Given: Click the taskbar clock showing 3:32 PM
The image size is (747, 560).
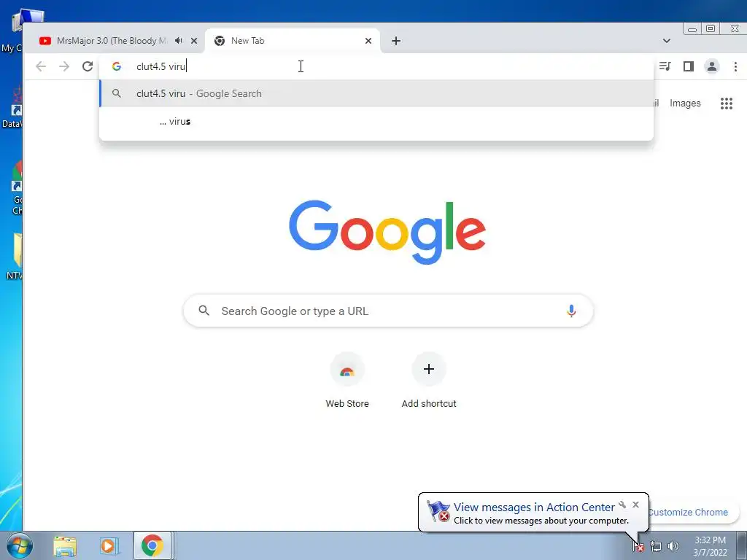Looking at the screenshot, I should [710, 546].
